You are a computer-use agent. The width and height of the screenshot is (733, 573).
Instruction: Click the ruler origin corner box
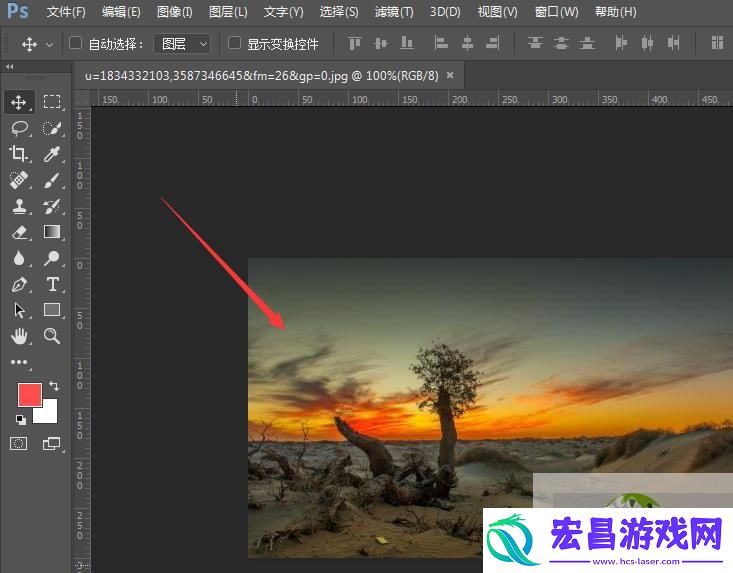pos(82,99)
